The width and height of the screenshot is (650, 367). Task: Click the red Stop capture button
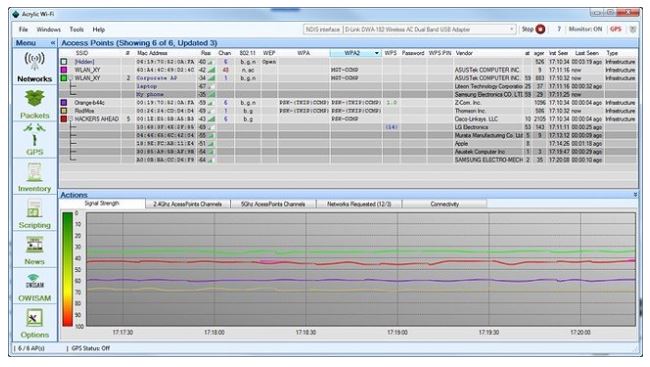coord(540,29)
